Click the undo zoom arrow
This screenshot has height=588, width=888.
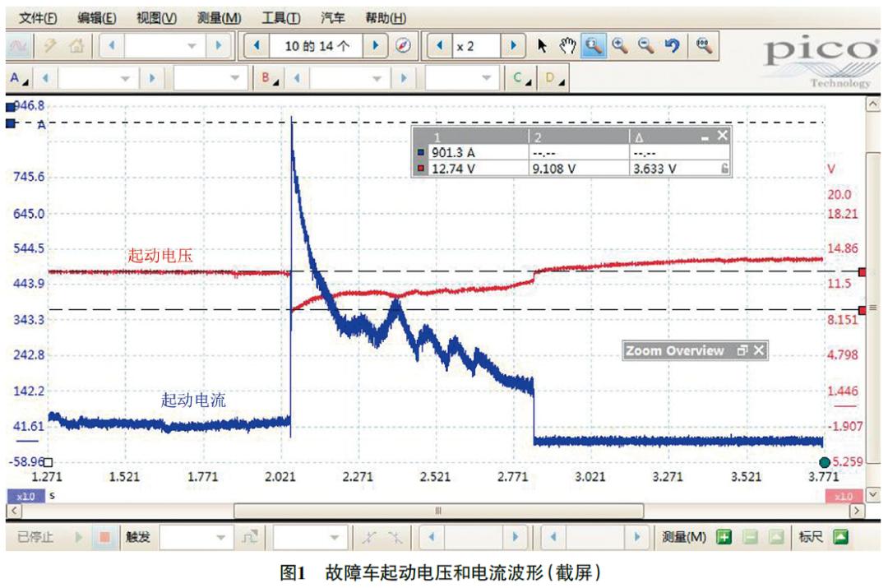[x=673, y=46]
